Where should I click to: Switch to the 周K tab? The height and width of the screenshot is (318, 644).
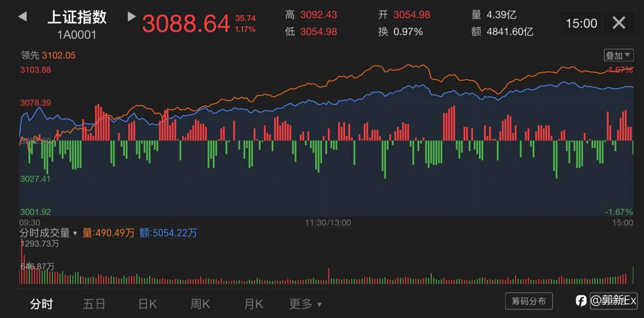[x=200, y=304]
